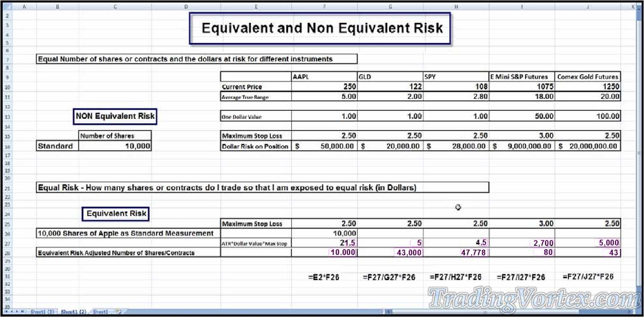644x317 pixels.
Task: Open the plain Sheet1 tab
Action: tap(100, 312)
